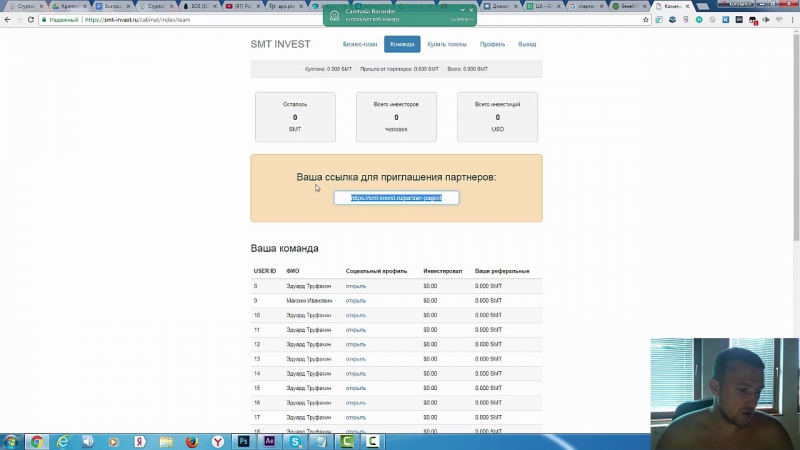The width and height of the screenshot is (800, 450).
Task: Open social profile link for user 14
Action: (356, 373)
